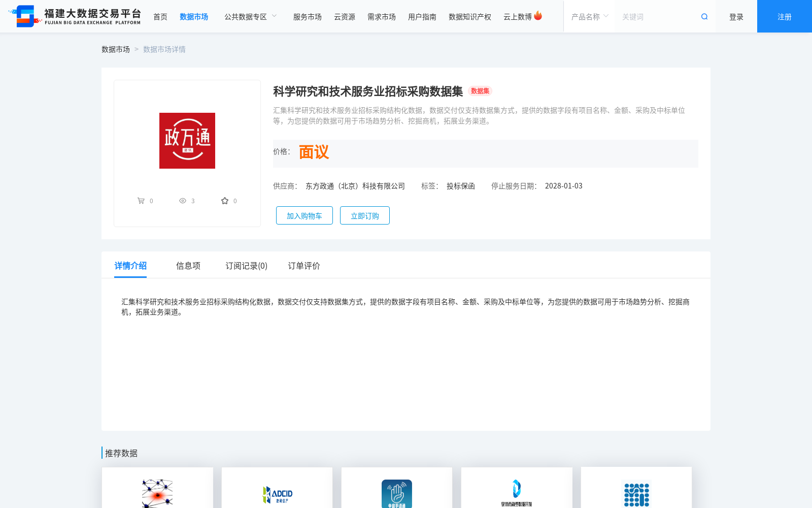The width and height of the screenshot is (812, 508).
Task: Go to 首页 in navigation
Action: coord(160,17)
